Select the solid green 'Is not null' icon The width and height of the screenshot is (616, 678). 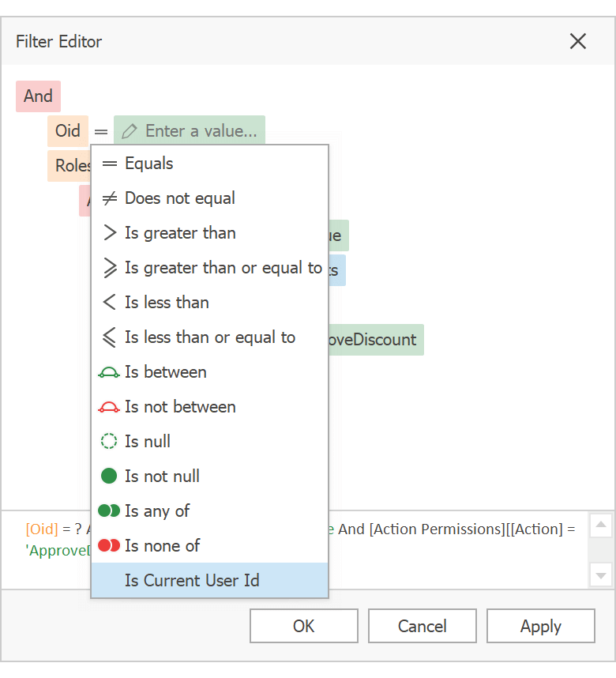107,476
